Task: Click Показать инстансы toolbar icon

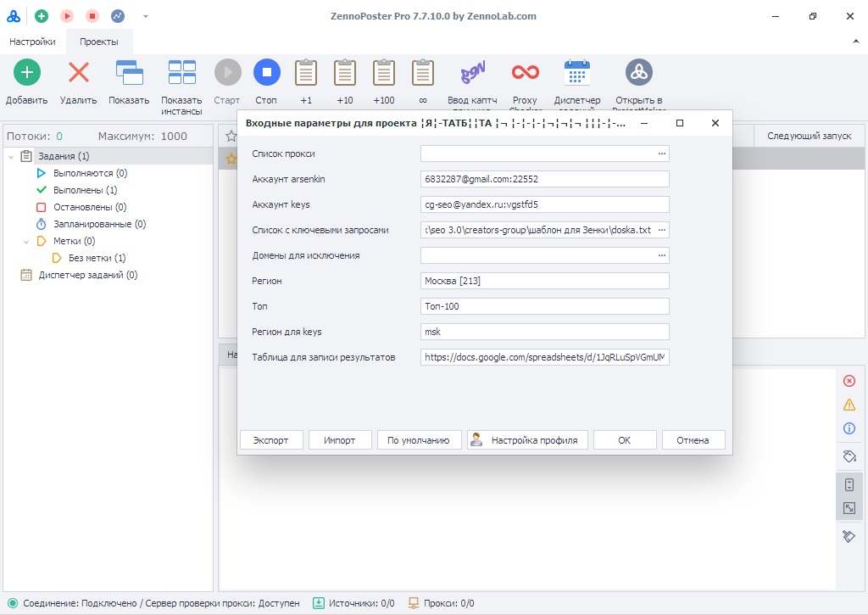Action: 181,72
